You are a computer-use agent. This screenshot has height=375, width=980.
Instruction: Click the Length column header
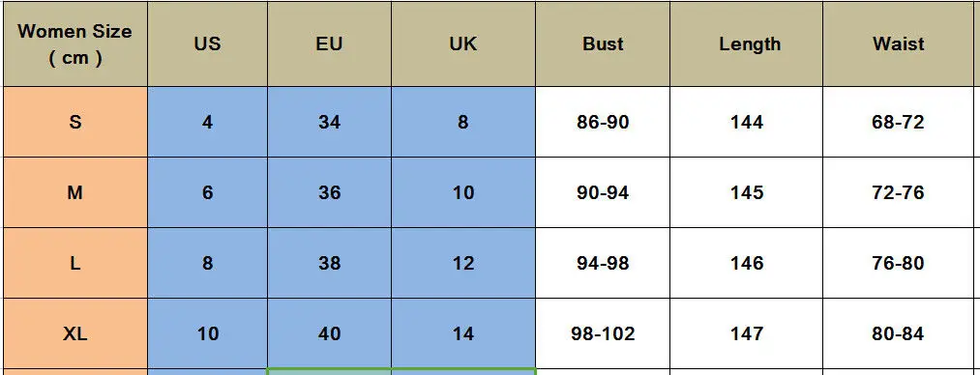coord(746,43)
